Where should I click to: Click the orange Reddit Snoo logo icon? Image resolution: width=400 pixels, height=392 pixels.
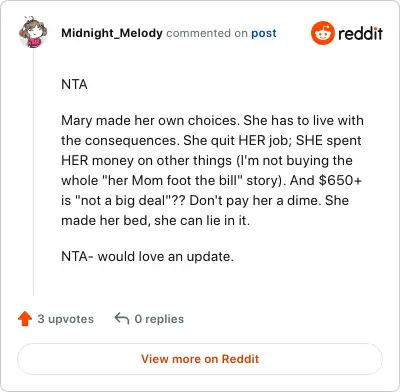[x=322, y=33]
